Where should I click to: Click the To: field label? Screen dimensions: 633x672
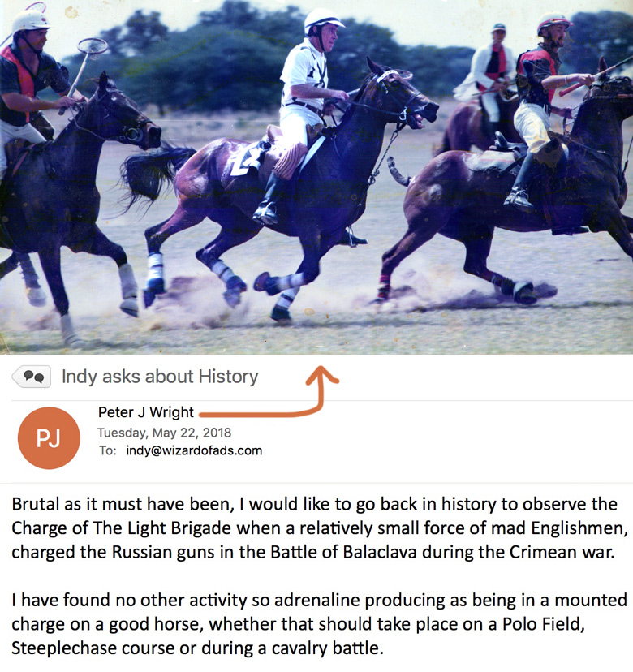pos(108,450)
